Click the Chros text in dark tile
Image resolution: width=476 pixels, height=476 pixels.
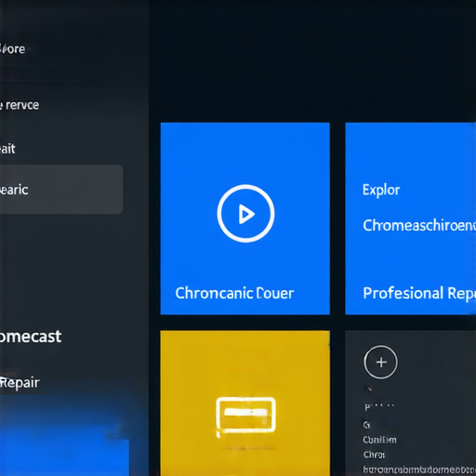(x=374, y=455)
